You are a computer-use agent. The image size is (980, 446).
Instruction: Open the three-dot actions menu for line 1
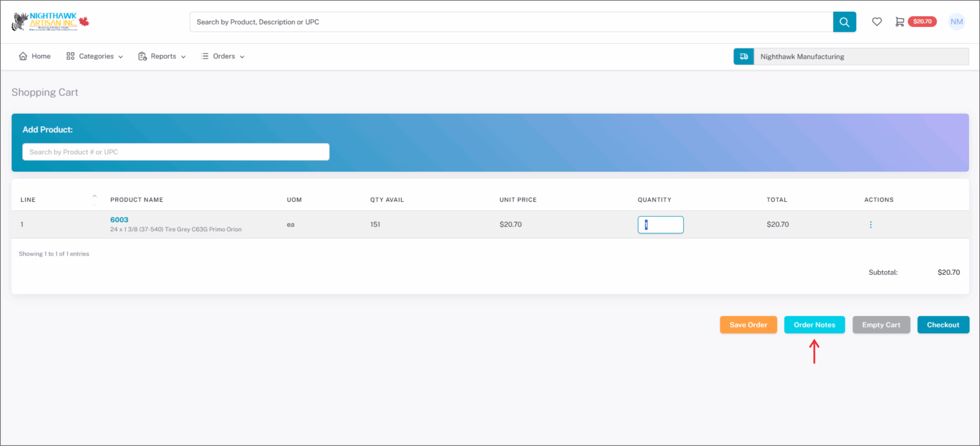(871, 225)
